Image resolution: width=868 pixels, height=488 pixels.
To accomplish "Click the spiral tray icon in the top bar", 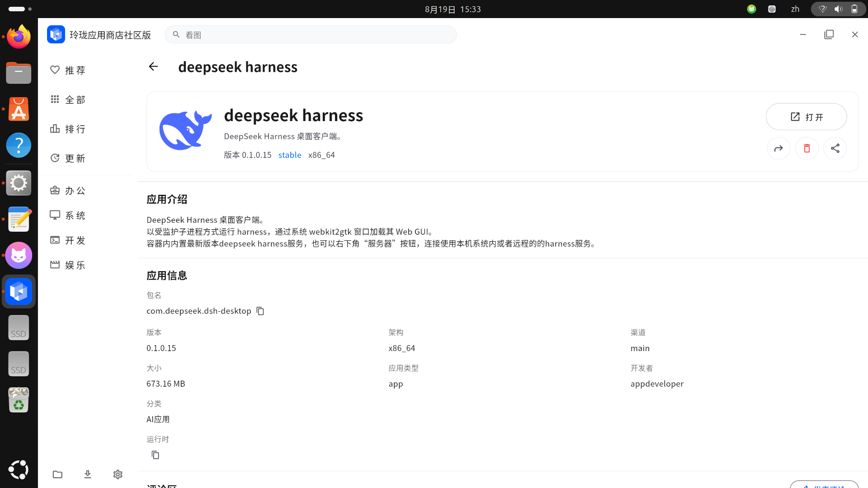I will (772, 9).
